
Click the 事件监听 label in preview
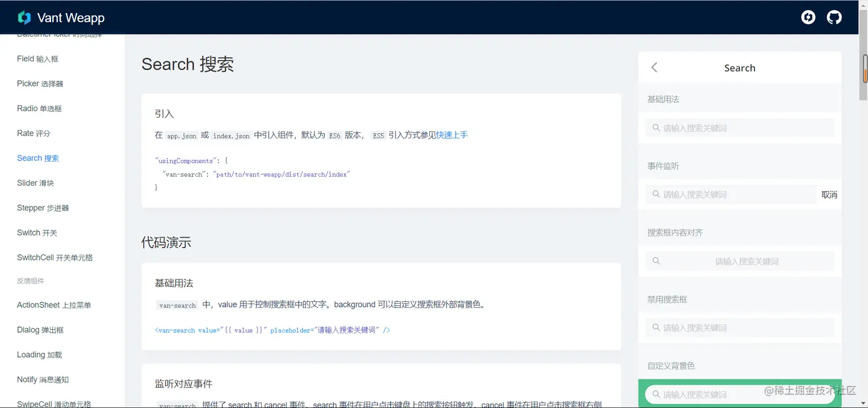click(x=664, y=166)
